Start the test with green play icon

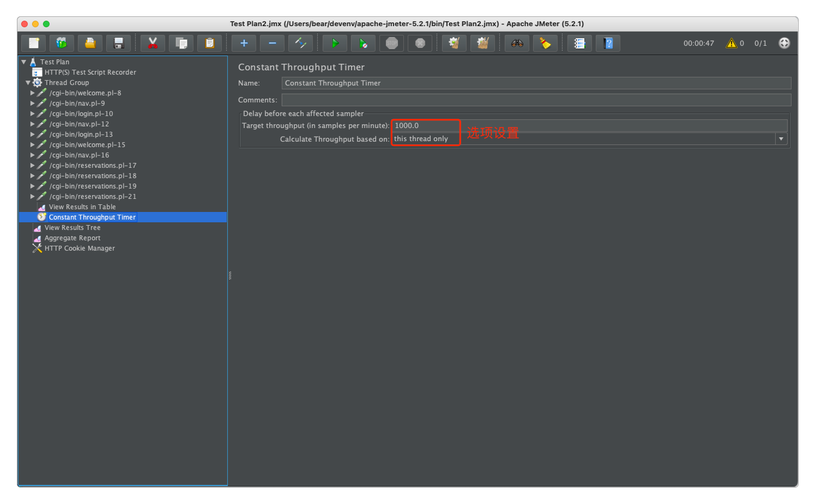[335, 43]
